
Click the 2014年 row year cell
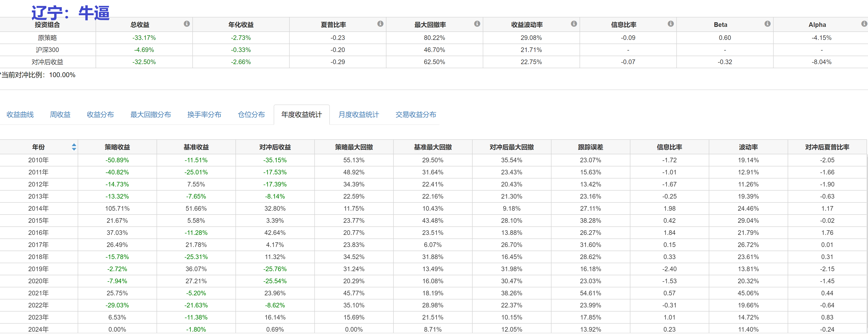[x=38, y=208]
